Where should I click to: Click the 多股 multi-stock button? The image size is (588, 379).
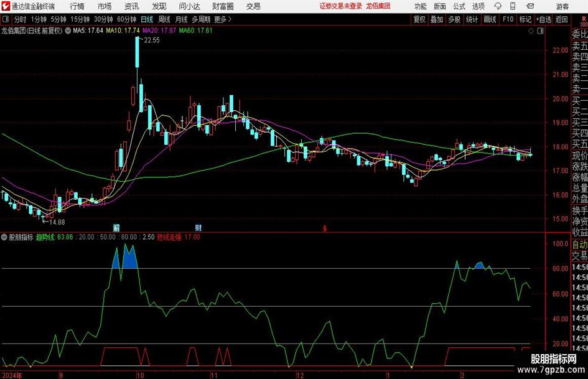click(454, 19)
